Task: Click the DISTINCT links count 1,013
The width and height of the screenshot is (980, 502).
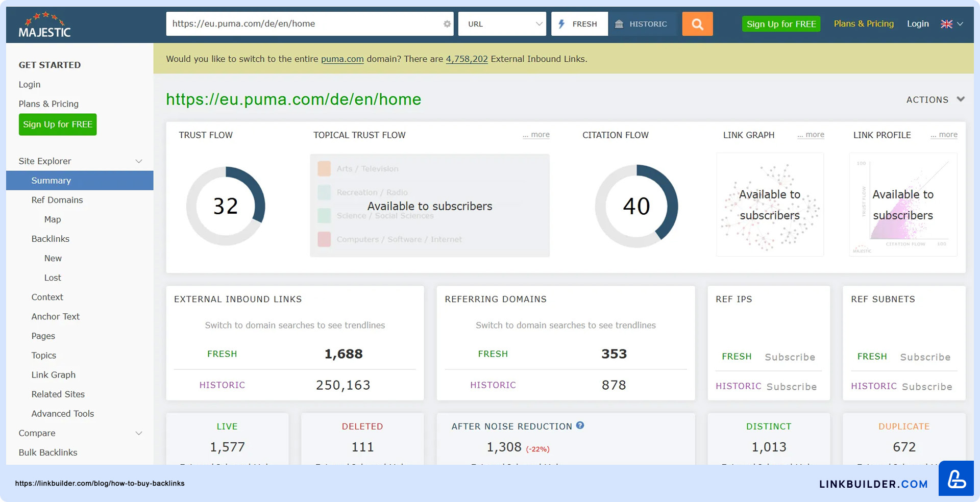Action: point(769,447)
